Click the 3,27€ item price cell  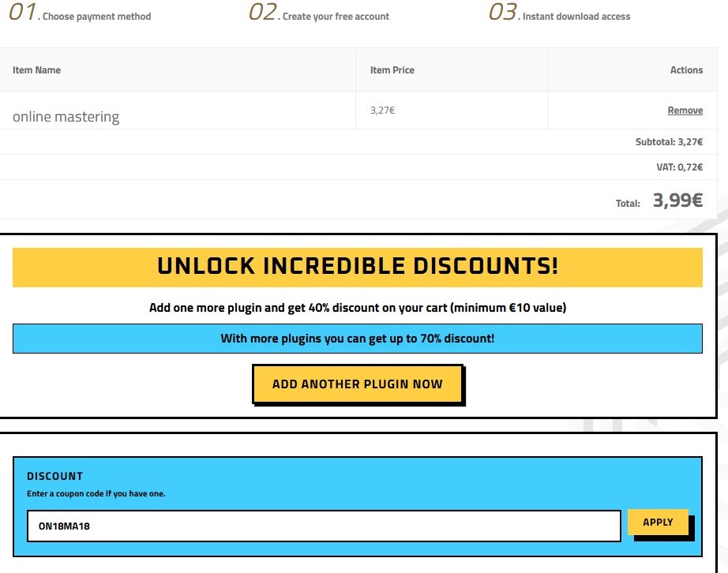(382, 110)
